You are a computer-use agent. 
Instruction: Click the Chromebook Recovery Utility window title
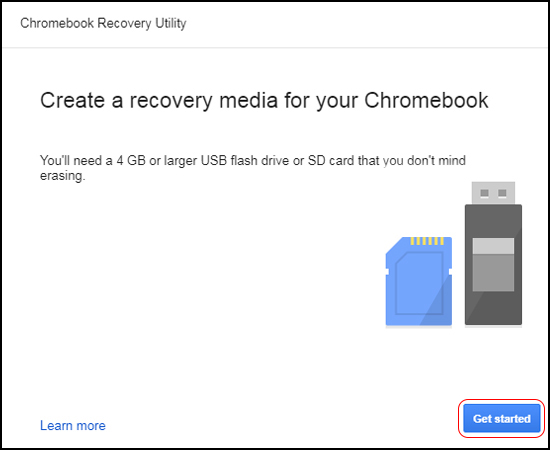click(103, 23)
